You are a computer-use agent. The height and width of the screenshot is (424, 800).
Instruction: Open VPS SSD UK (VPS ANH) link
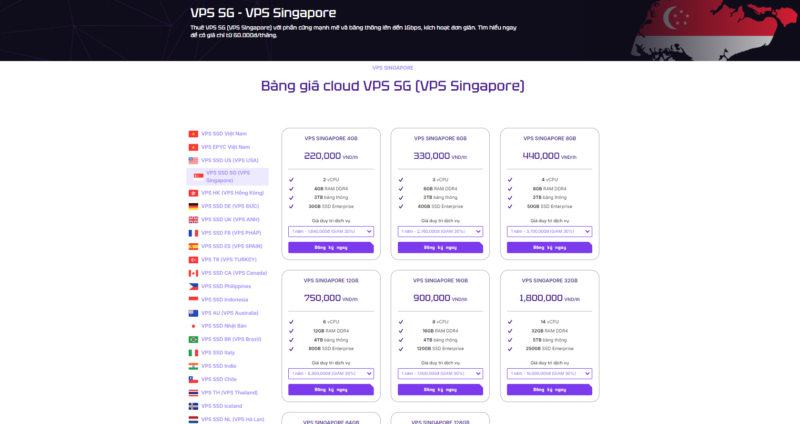click(x=230, y=219)
